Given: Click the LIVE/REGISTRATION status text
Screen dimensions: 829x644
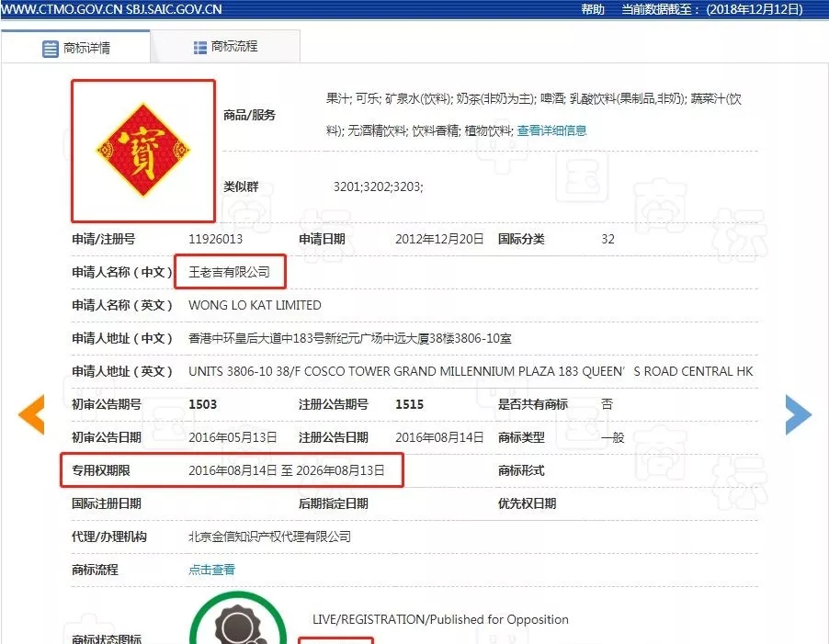Looking at the screenshot, I should [x=440, y=619].
